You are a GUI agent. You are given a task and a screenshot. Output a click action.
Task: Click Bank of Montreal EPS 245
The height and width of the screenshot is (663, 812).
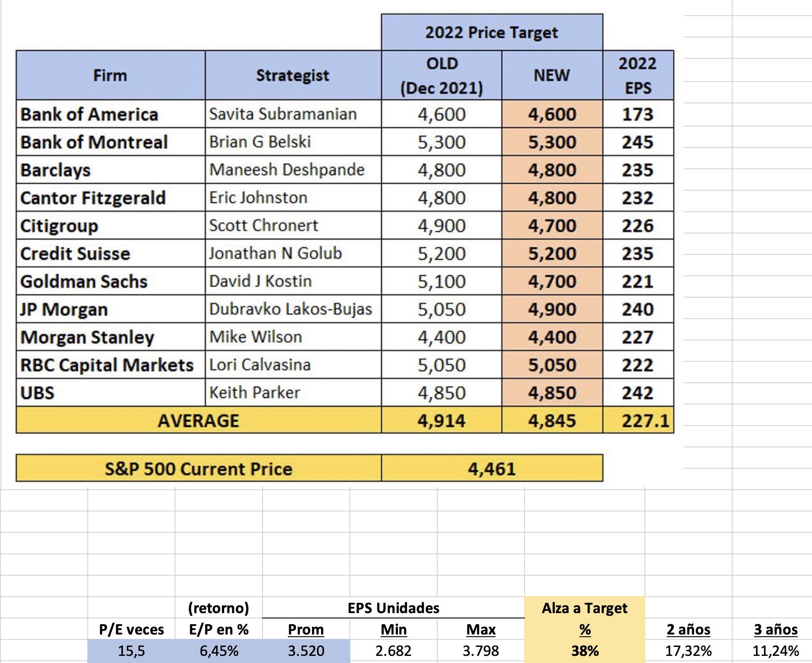(x=638, y=142)
